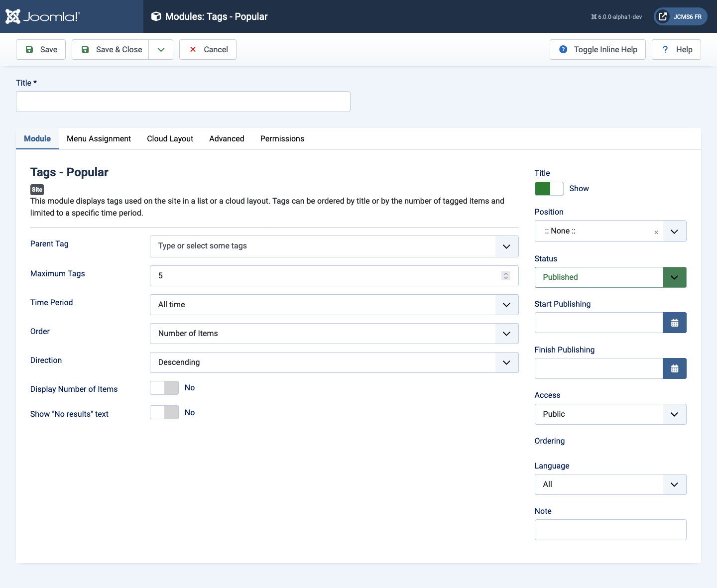
Task: Click Toggle Inline Help
Action: 597,49
